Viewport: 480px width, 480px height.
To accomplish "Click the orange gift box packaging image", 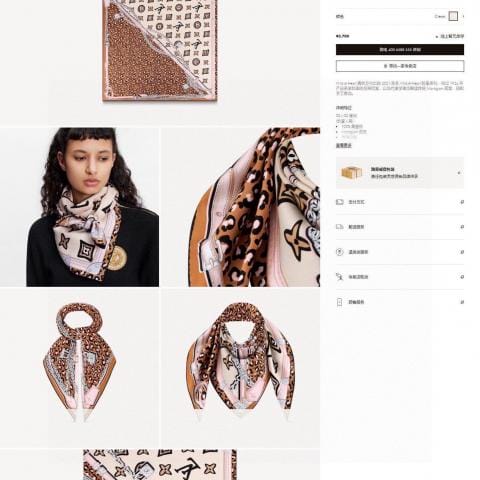I will click(352, 173).
